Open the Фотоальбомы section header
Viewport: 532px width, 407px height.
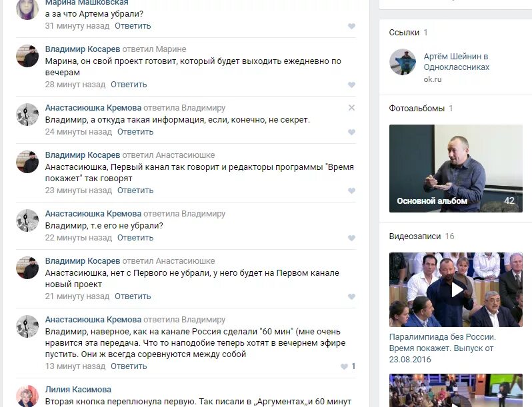(x=417, y=109)
